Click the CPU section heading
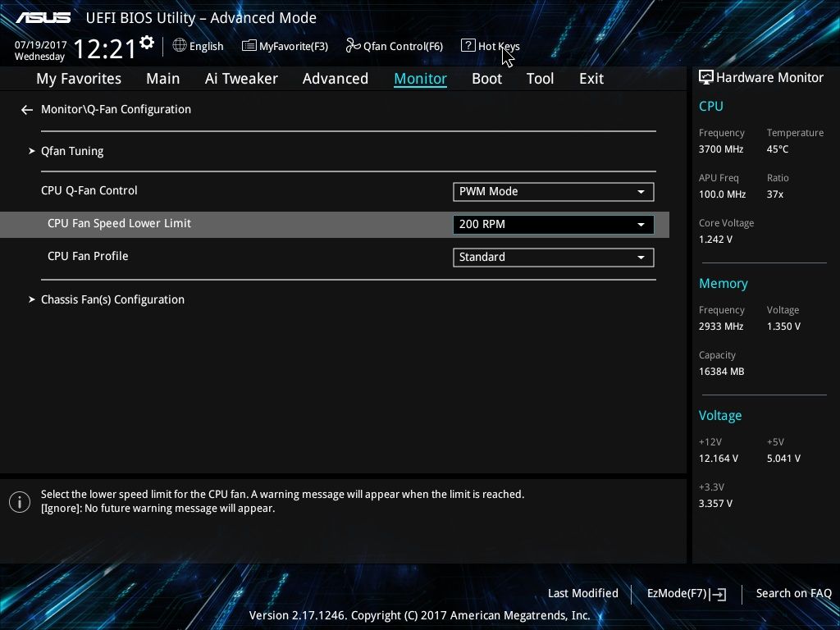 [x=710, y=106]
